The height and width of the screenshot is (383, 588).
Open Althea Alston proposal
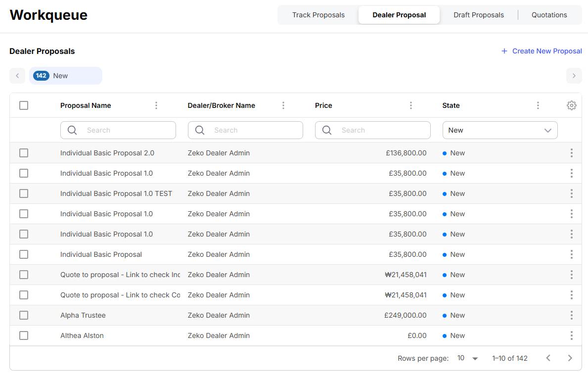pyautogui.click(x=82, y=335)
